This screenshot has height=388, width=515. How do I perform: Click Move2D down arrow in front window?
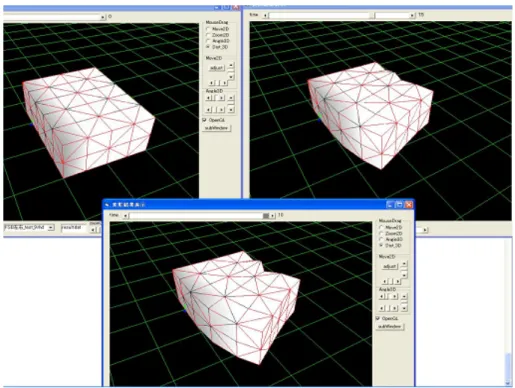tap(404, 275)
